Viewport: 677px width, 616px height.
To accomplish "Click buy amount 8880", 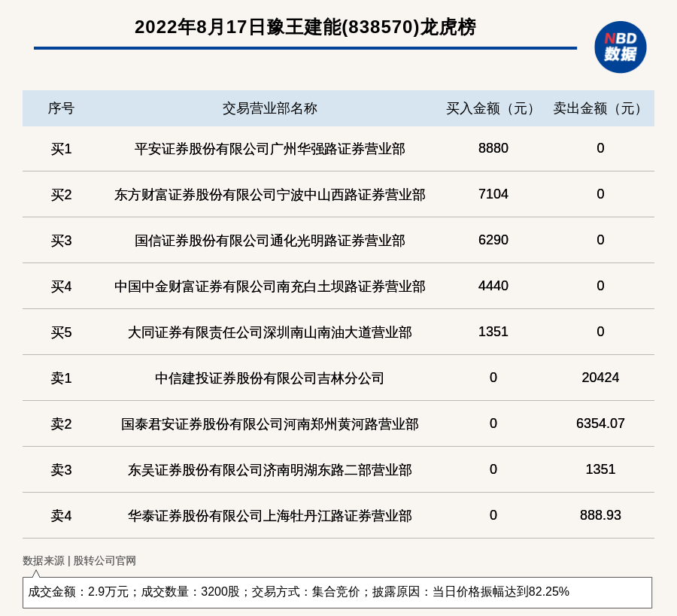I will pos(493,148).
